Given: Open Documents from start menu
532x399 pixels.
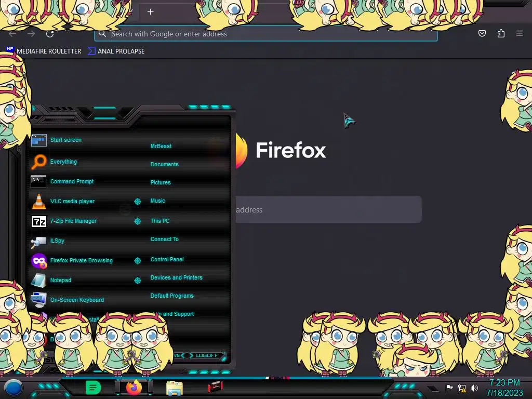Looking at the screenshot, I should (164, 164).
